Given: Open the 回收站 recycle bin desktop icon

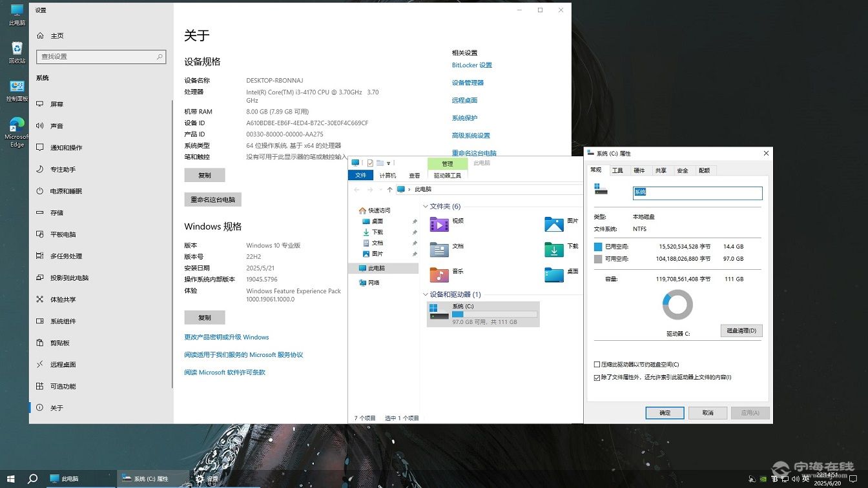Looking at the screenshot, I should point(17,53).
